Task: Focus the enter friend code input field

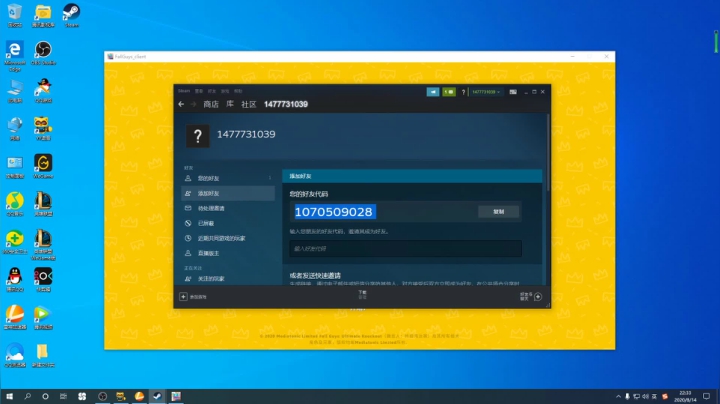Action: tap(405, 248)
